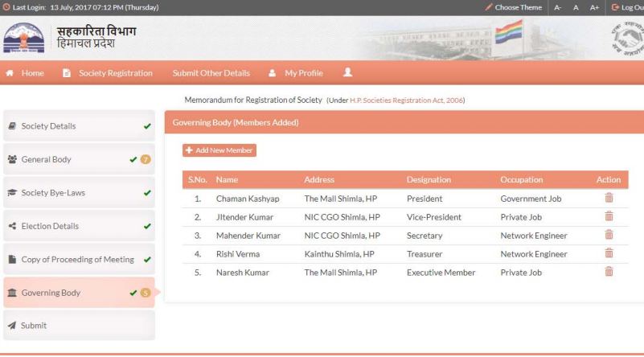This screenshot has height=357, width=644.
Task: Click the Governing Body institution icon
Action: click(x=12, y=293)
